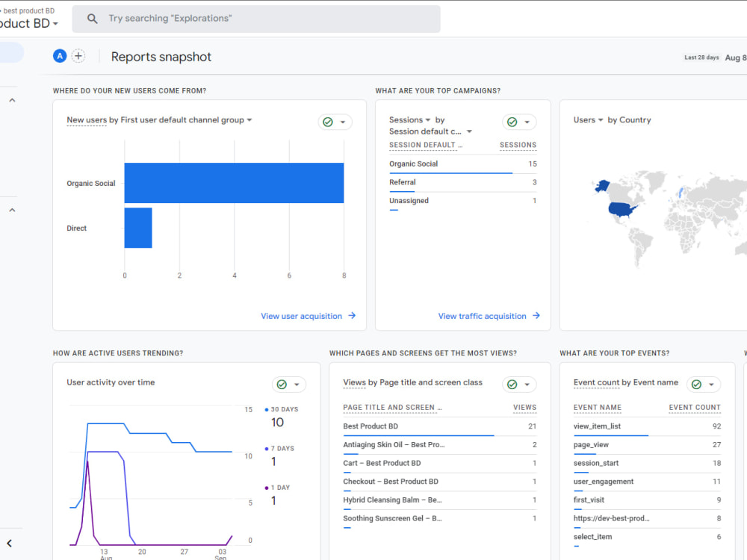This screenshot has width=747, height=560.
Task: Open status dropdown arrow on New users card
Action: (343, 122)
